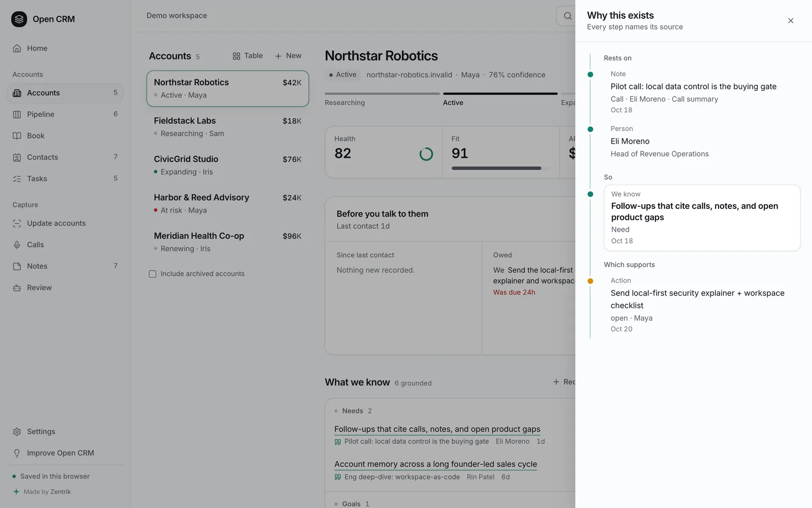Click the Open CRM logo icon

(x=19, y=19)
